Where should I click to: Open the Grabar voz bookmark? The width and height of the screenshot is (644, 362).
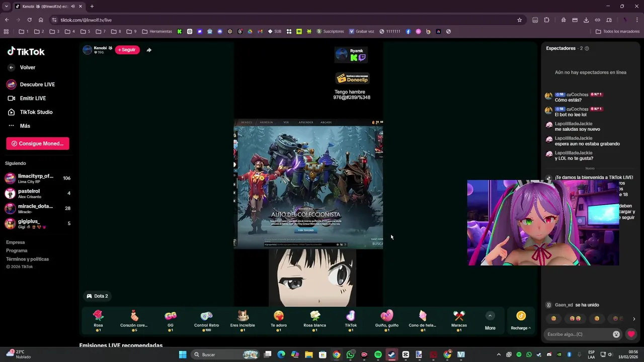click(361, 31)
